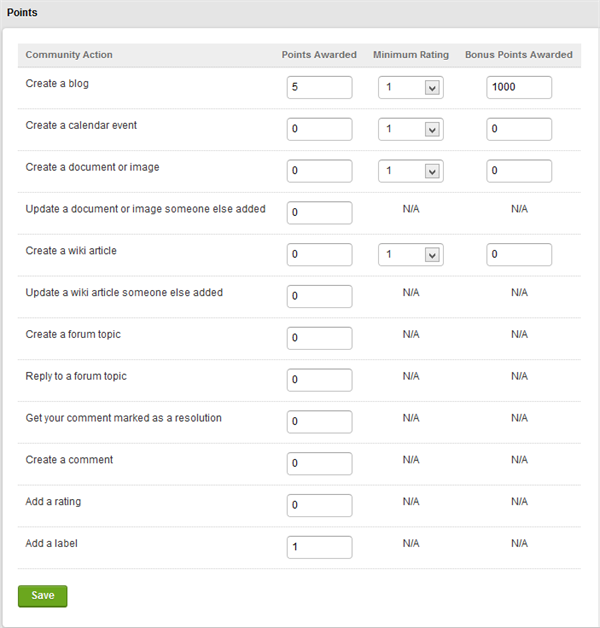
Task: Focus Points Awarded field for Create a blog
Action: pos(319,87)
